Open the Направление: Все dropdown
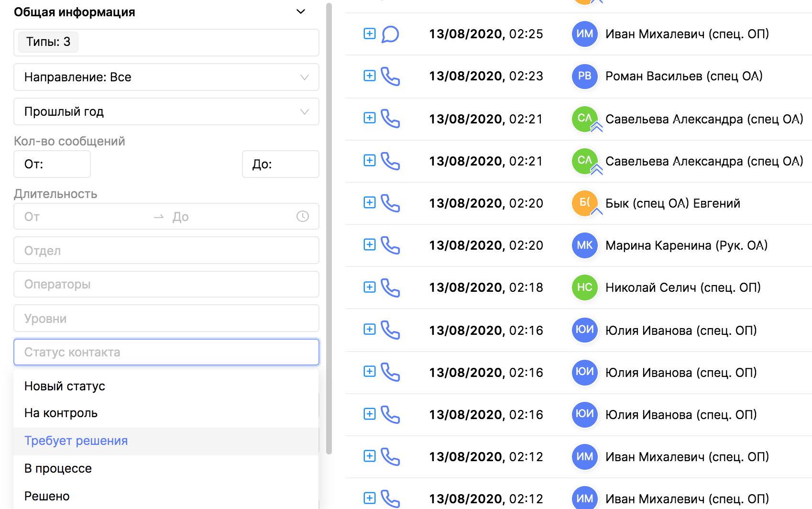The image size is (812, 509). point(166,77)
